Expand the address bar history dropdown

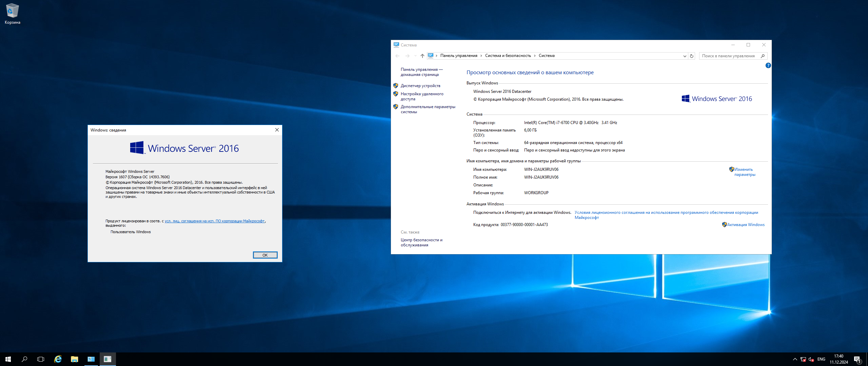(685, 56)
